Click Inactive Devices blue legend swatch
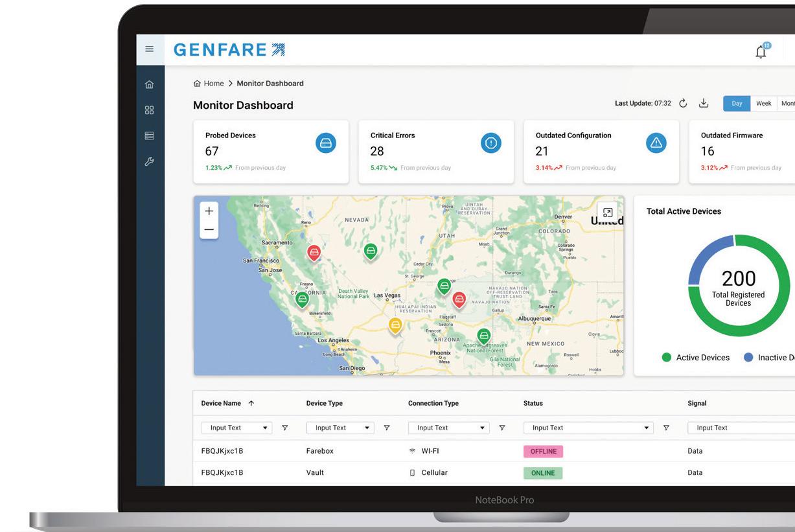Image resolution: width=795 pixels, height=532 pixels. [749, 358]
